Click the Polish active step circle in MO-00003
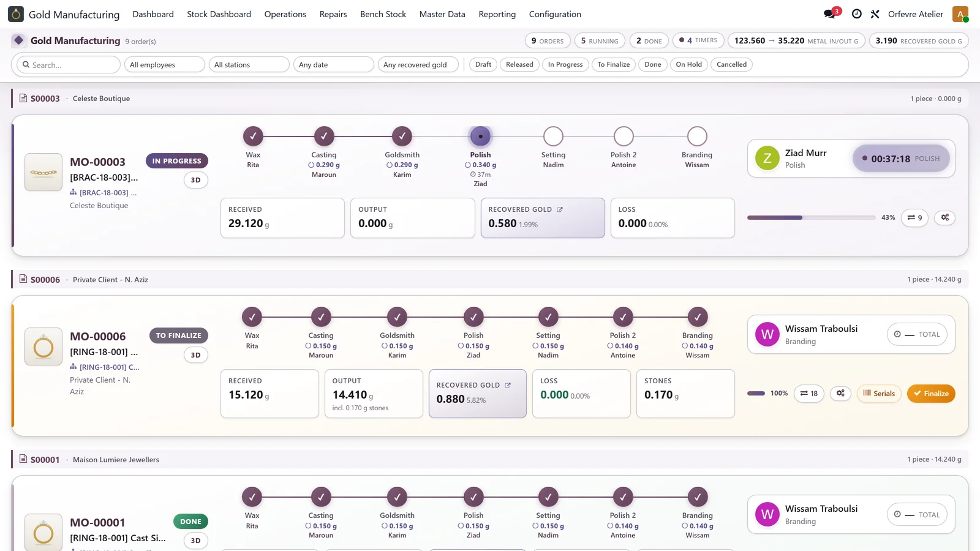Image resolution: width=980 pixels, height=551 pixels. [481, 137]
